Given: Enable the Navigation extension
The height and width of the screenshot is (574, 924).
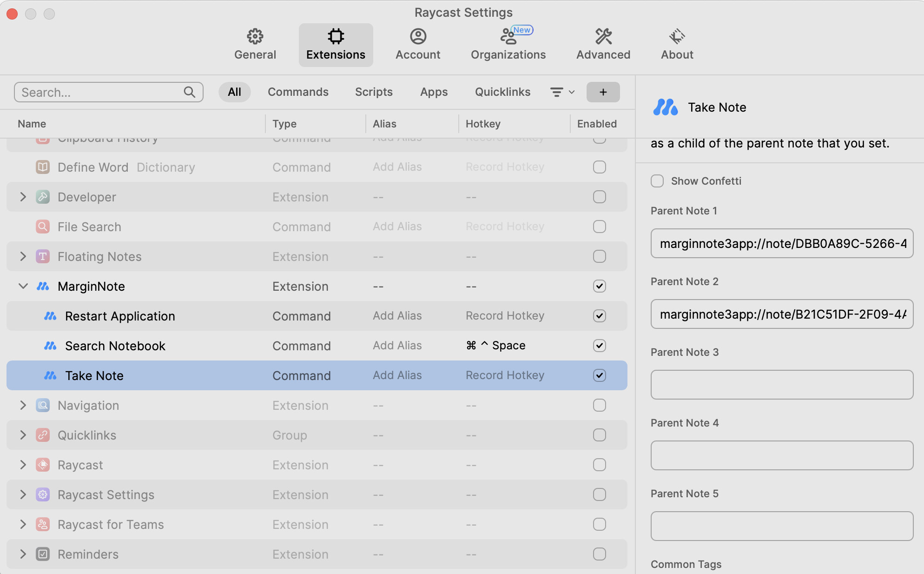Looking at the screenshot, I should (599, 405).
